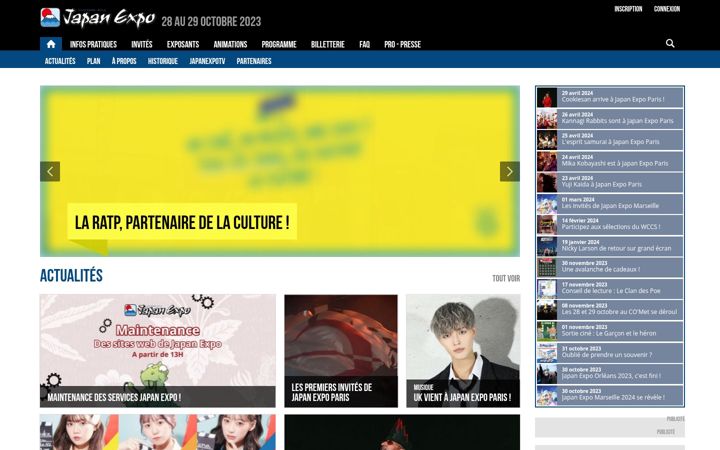Click the Actualités section heading

pyautogui.click(x=71, y=276)
